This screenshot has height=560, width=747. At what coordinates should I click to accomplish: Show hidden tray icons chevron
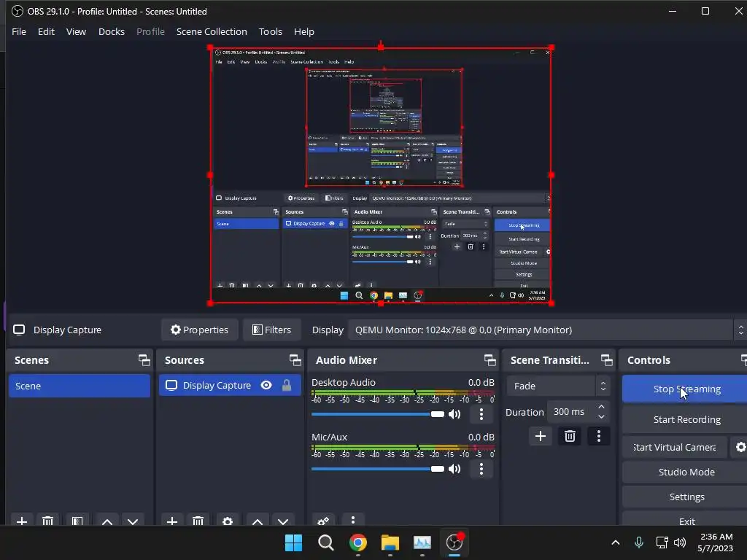616,542
